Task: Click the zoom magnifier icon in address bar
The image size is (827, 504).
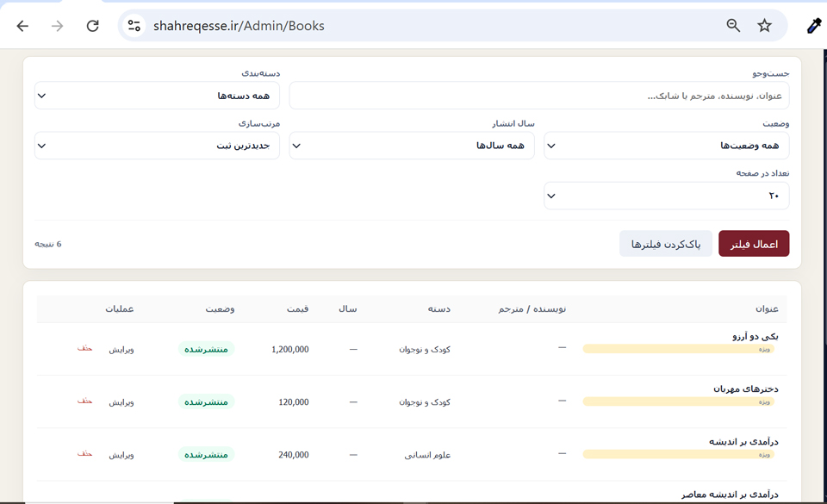Action: point(733,25)
